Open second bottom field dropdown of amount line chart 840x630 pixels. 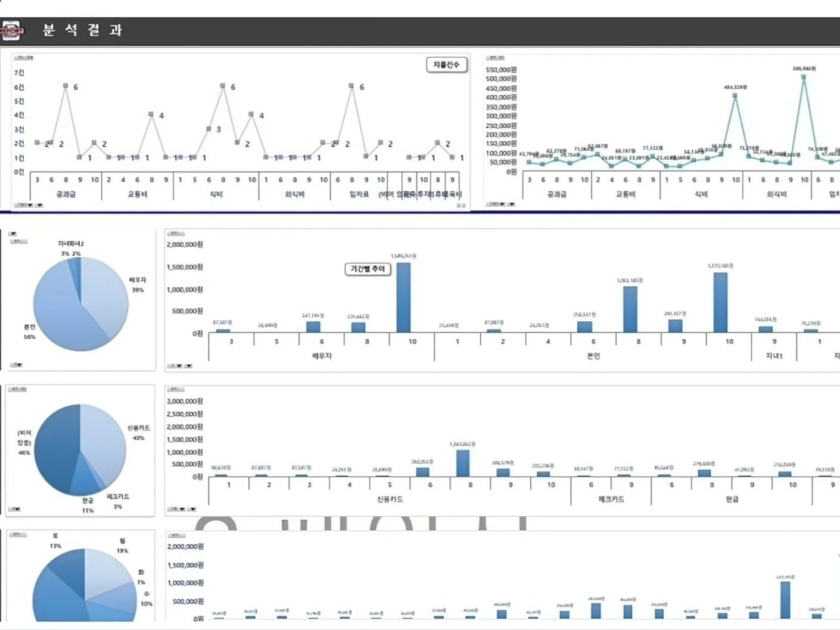[x=511, y=204]
